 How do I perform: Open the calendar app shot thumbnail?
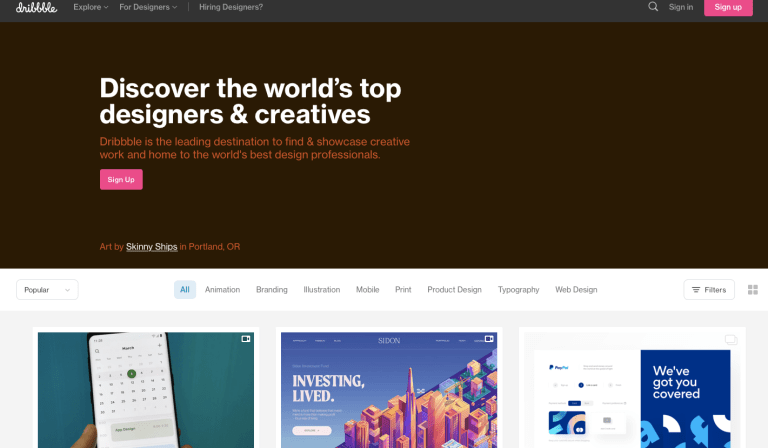pos(146,390)
